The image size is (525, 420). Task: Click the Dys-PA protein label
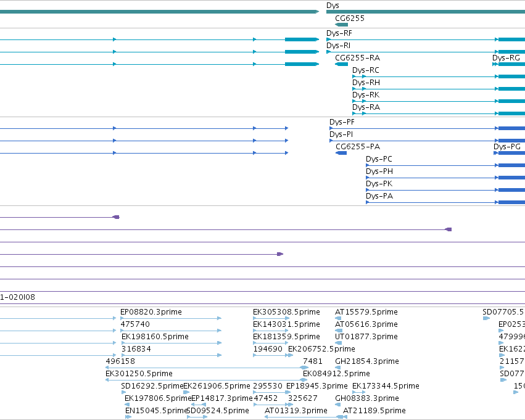pyautogui.click(x=379, y=197)
